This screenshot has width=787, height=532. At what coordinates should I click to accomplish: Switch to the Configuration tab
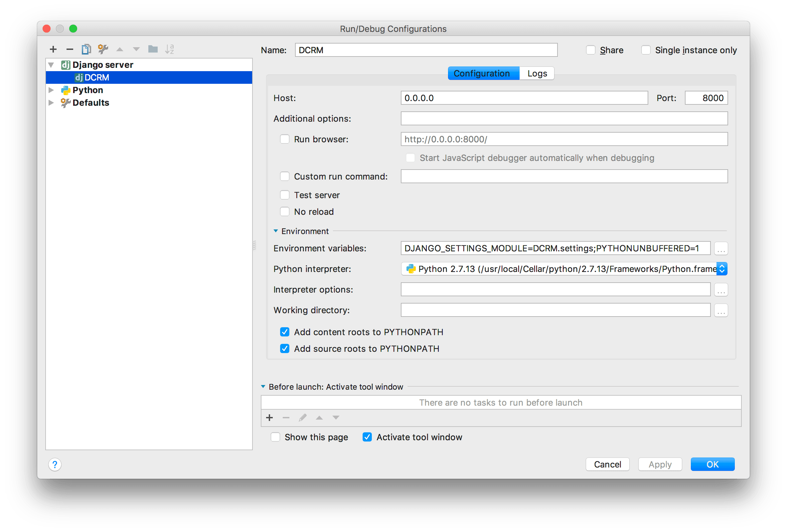coord(484,73)
